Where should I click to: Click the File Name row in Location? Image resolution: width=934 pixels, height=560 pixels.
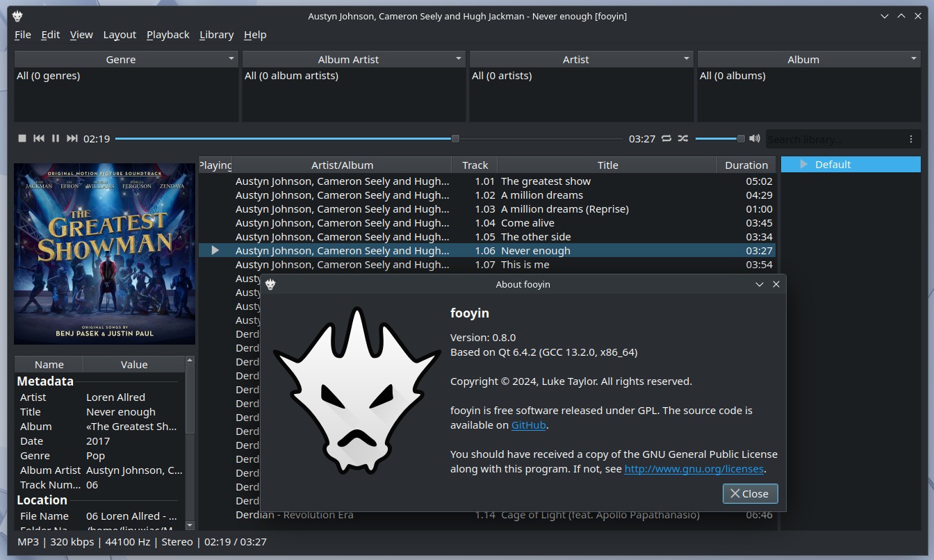(x=100, y=516)
